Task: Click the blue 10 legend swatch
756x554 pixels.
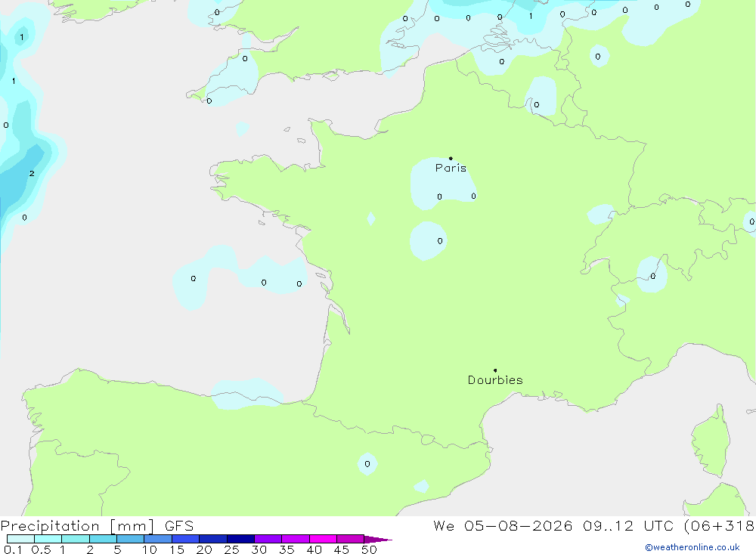Action: [158, 539]
